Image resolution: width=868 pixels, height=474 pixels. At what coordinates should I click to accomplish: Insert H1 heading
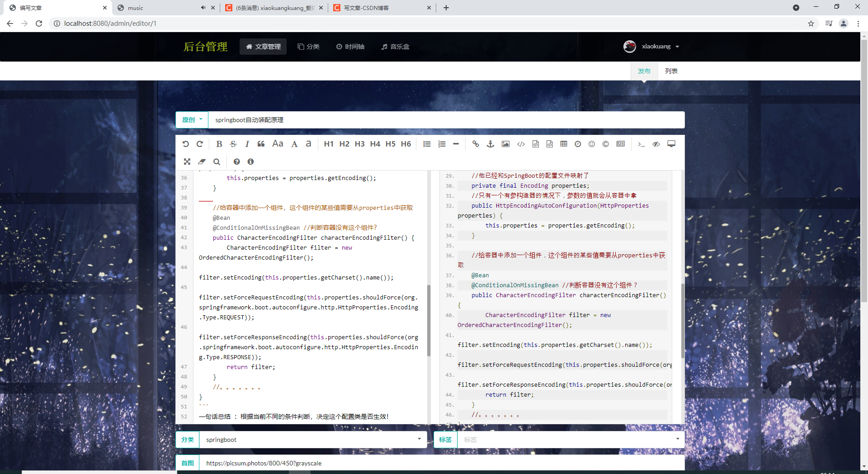(329, 144)
